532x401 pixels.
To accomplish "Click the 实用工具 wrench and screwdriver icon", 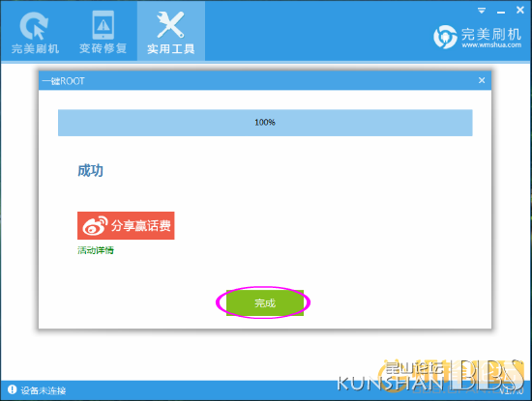I will 170,24.
